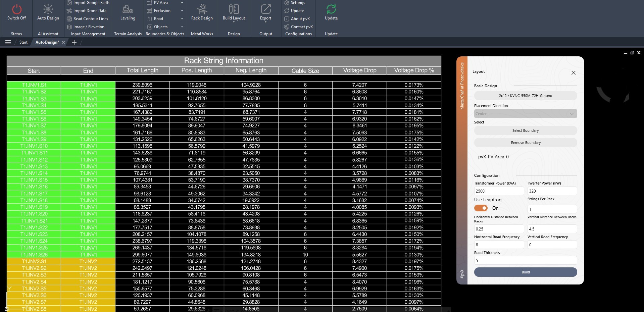This screenshot has width=644, height=312.
Task: Edit Horizontal Distance Between Racks field
Action: [499, 229]
